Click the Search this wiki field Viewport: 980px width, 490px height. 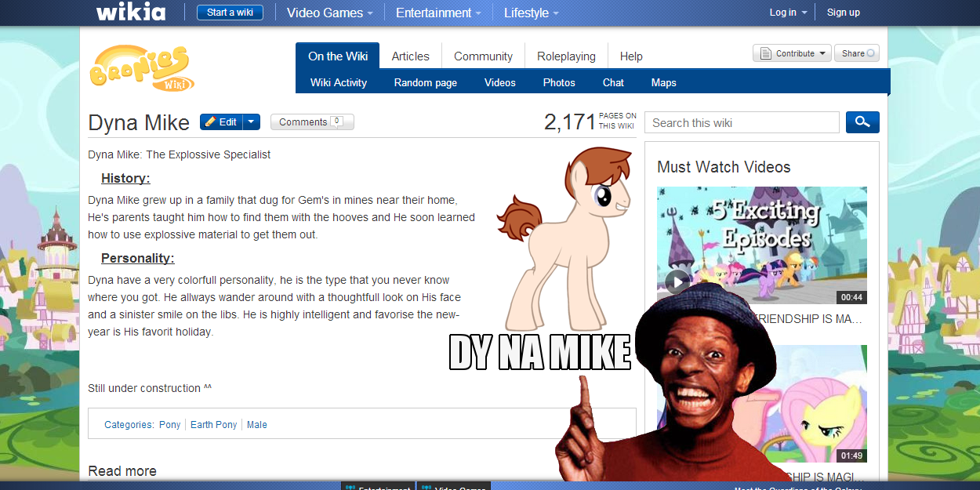(x=741, y=122)
